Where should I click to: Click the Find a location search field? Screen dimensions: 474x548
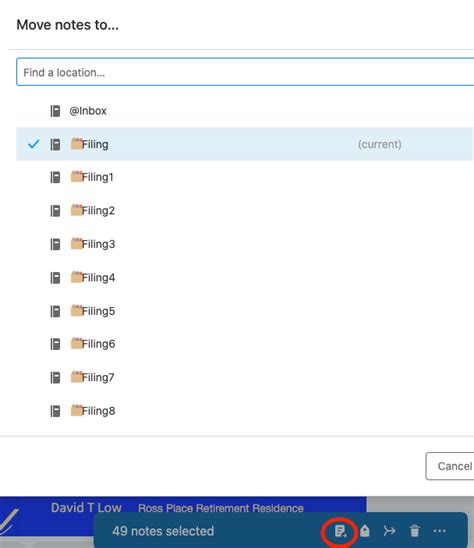tap(245, 72)
